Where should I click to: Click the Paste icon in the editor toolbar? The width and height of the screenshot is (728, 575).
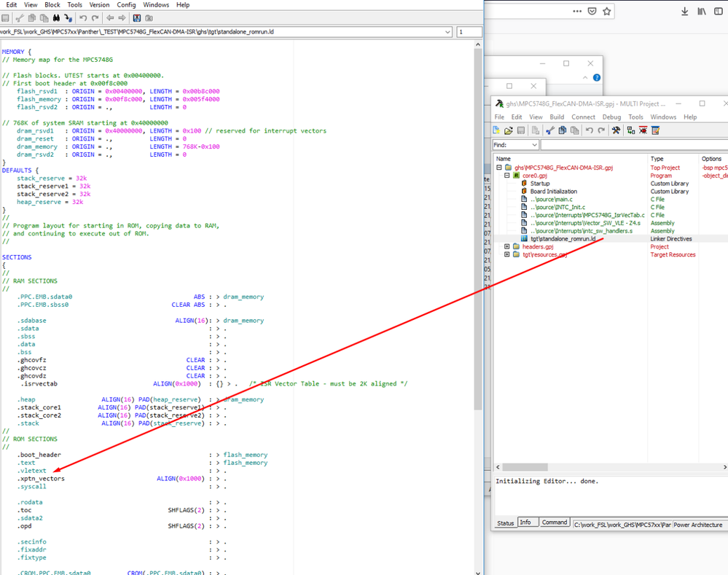coord(44,18)
